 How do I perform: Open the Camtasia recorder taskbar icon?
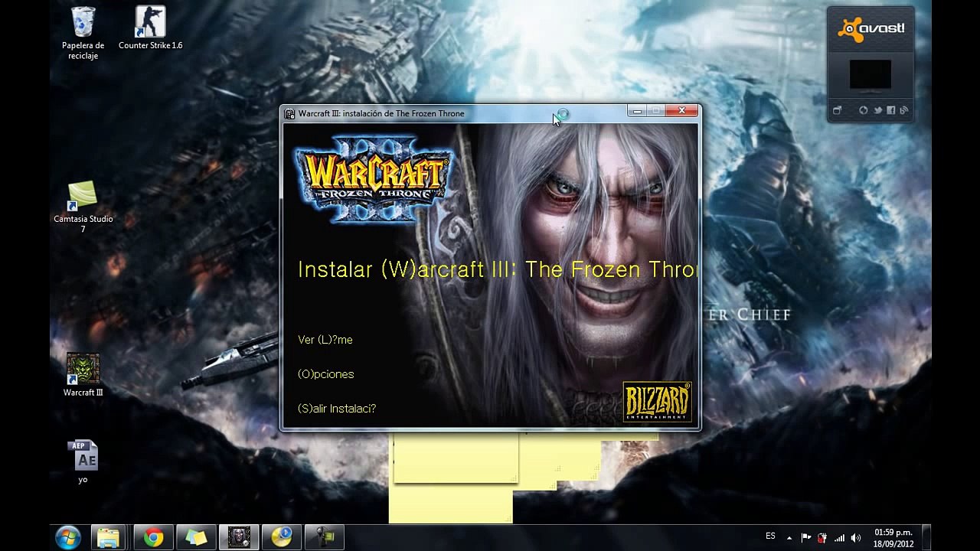325,537
